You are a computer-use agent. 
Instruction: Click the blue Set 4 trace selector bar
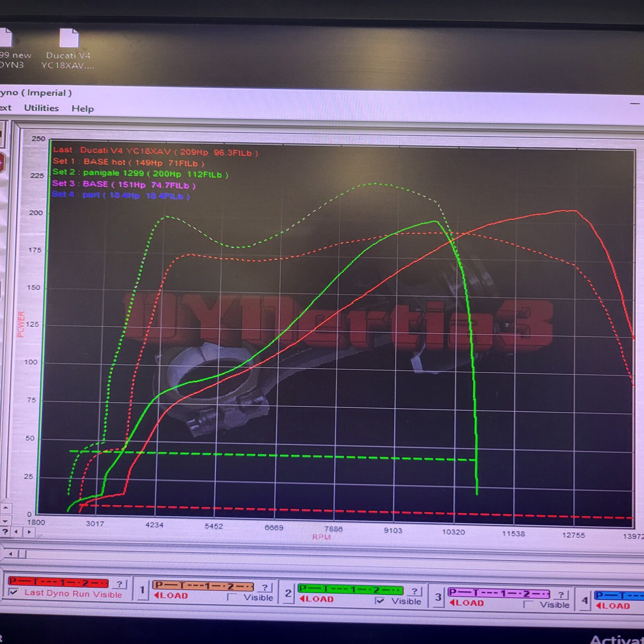[619, 596]
